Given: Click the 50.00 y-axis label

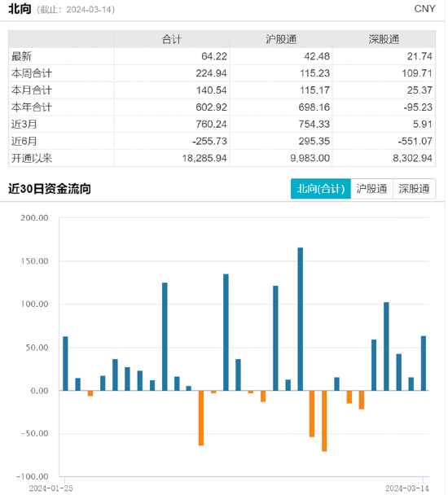Looking at the screenshot, I should [x=37, y=348].
